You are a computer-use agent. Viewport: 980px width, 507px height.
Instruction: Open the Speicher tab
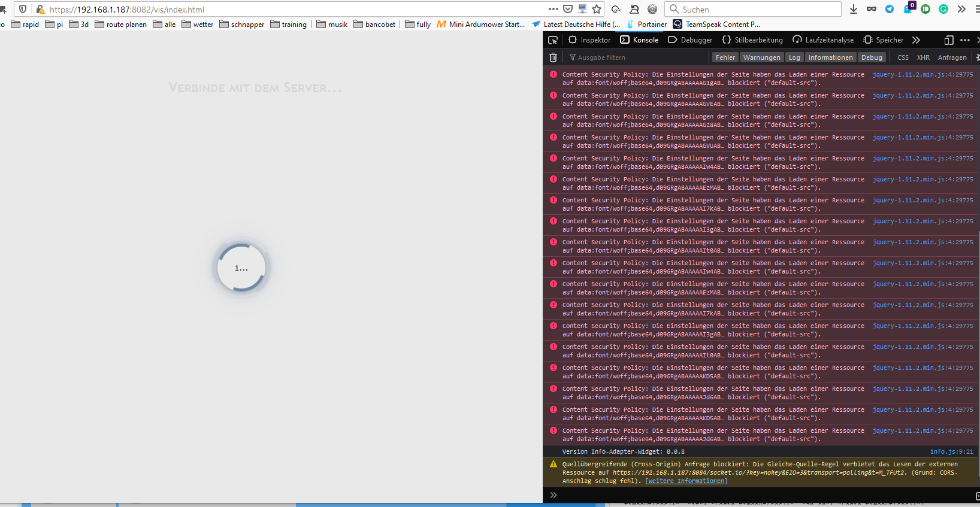tap(884, 40)
